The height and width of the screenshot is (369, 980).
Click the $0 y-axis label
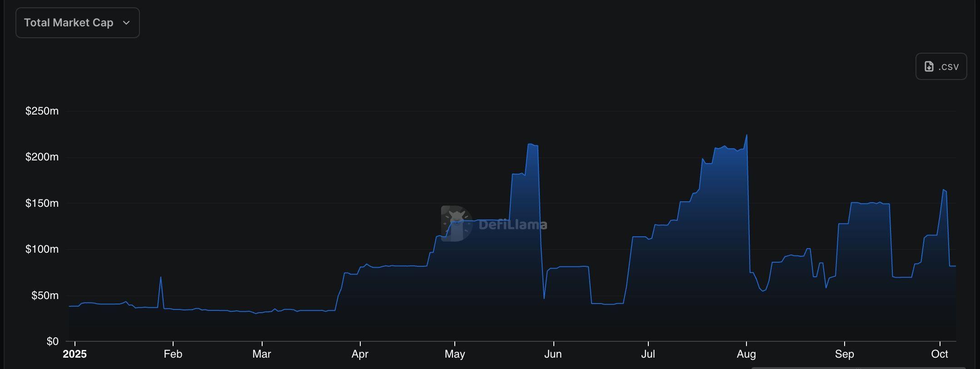(52, 341)
